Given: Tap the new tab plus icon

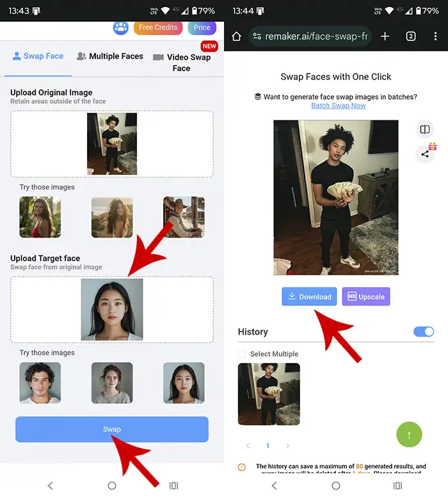Looking at the screenshot, I should [x=385, y=36].
